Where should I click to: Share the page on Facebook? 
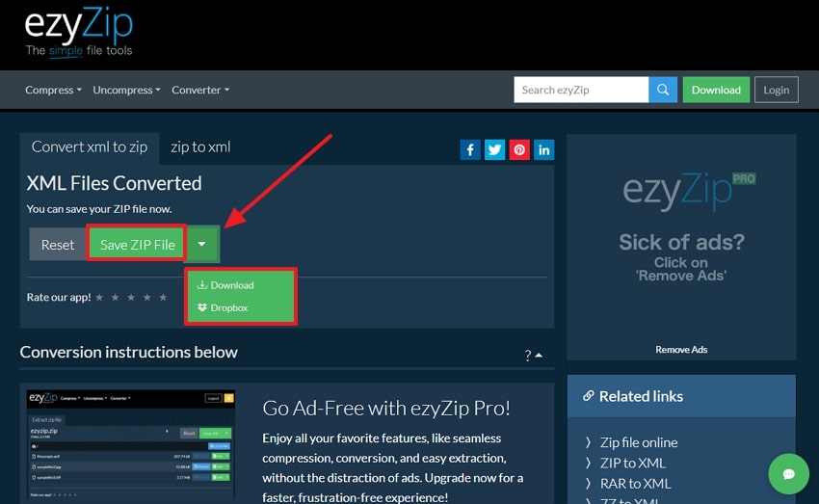click(x=470, y=150)
